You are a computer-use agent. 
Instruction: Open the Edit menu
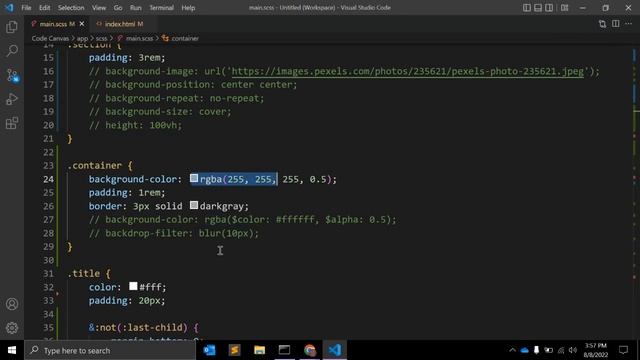[44, 8]
